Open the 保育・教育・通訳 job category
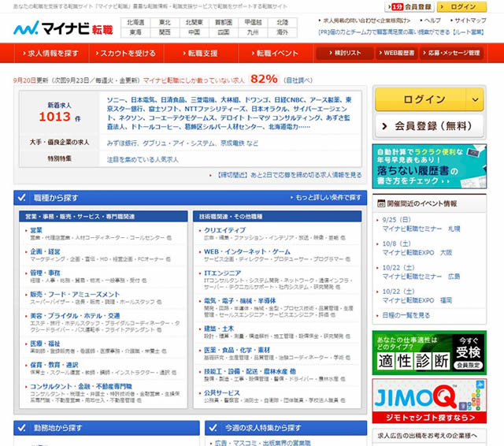This screenshot has width=504, height=446. click(x=54, y=365)
